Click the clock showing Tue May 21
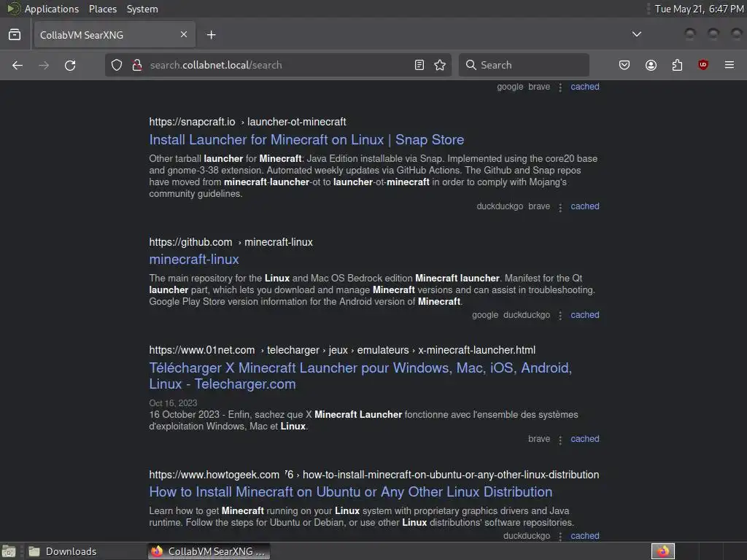The height and width of the screenshot is (560, 747). click(699, 9)
